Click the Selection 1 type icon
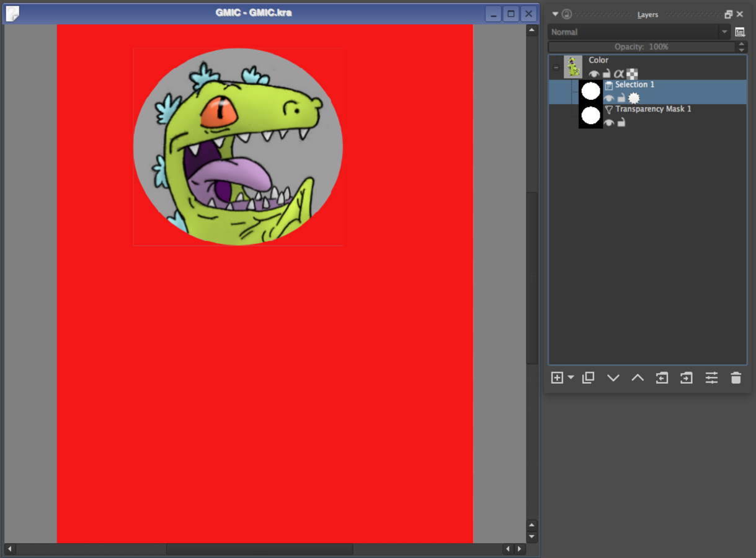This screenshot has height=558, width=756. point(609,85)
